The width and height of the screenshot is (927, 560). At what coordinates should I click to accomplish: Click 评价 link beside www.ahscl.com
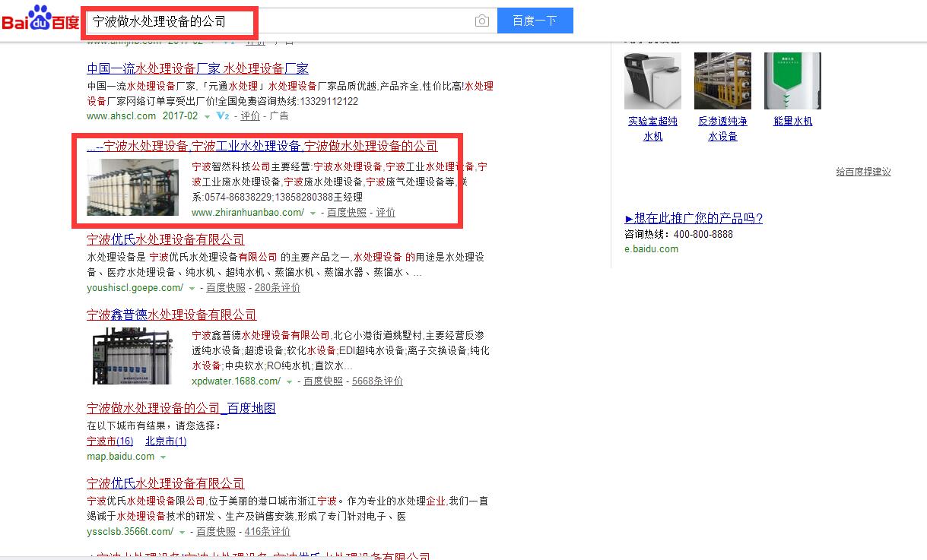tap(250, 116)
